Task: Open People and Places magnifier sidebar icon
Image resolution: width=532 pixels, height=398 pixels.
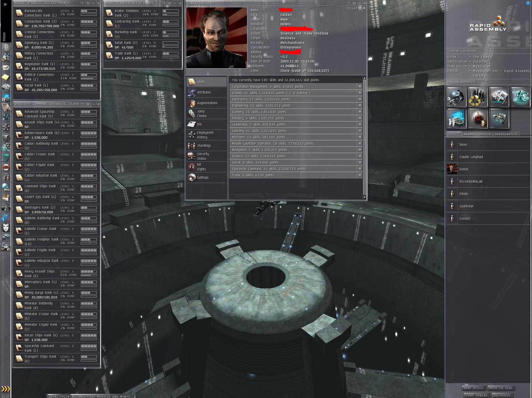Action: point(6,58)
